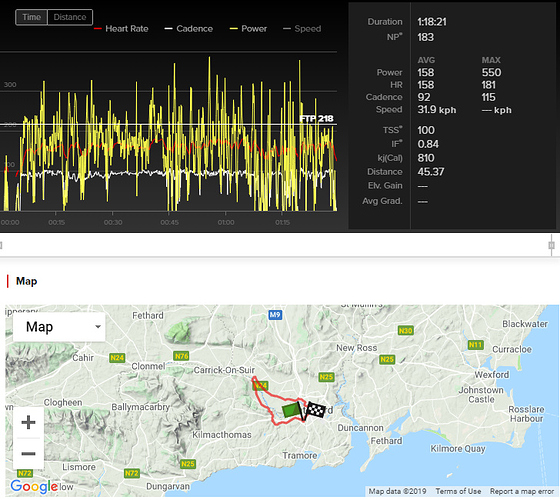
Task: Switch the chart axis to Distance
Action: pos(70,17)
